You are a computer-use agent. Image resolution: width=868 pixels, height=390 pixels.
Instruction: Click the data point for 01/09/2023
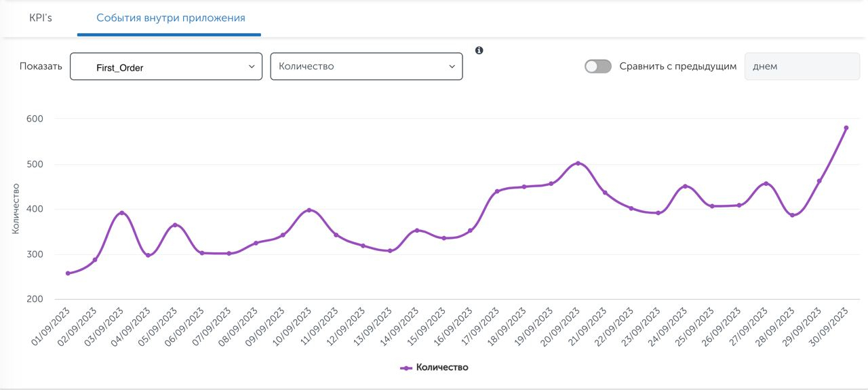[68, 273]
